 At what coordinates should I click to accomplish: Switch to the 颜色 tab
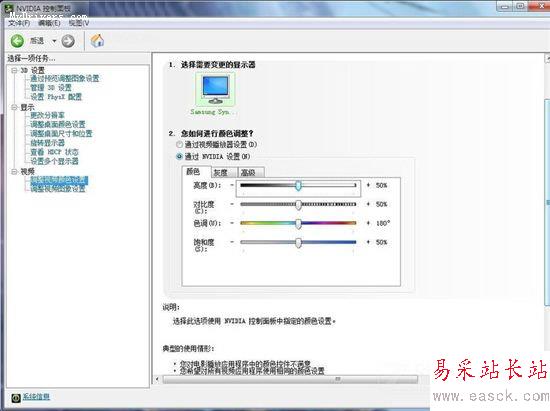tap(196, 172)
